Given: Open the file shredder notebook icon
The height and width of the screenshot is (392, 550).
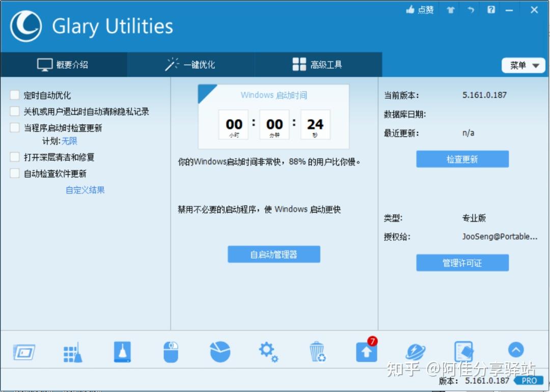Looking at the screenshot, I should coord(464,351).
